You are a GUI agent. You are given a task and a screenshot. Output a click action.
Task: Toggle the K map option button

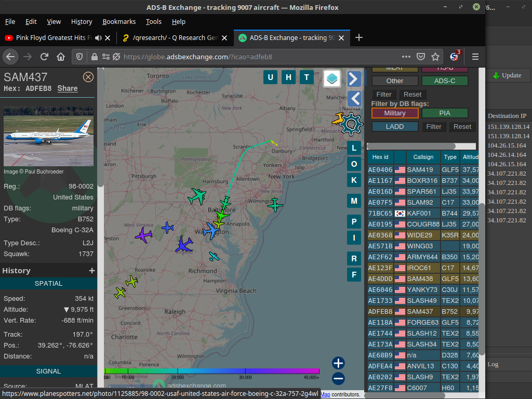[x=354, y=180]
